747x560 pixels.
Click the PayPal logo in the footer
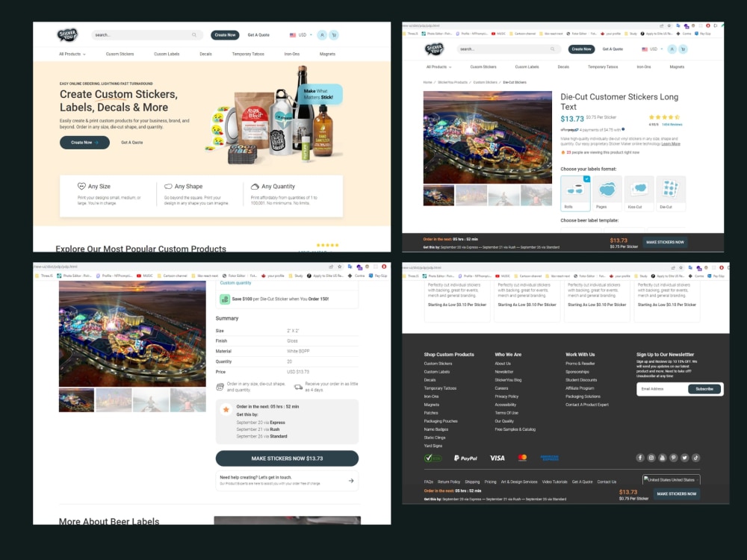pos(465,458)
